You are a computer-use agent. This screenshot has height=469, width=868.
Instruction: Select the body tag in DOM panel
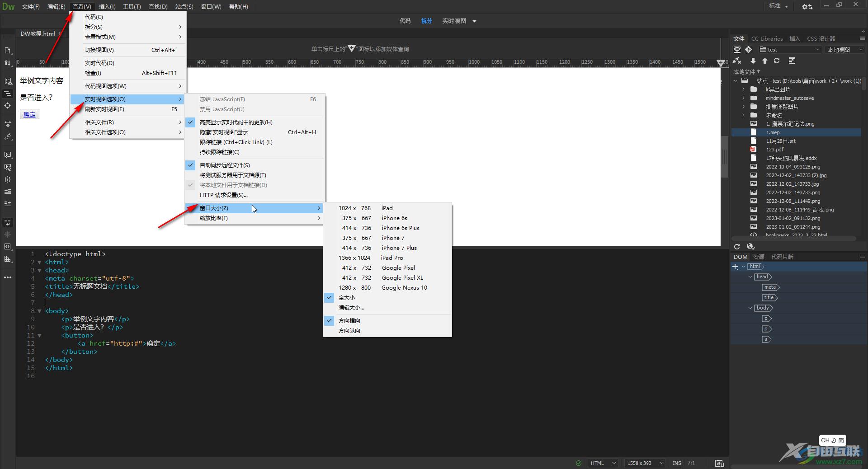[x=763, y=308]
